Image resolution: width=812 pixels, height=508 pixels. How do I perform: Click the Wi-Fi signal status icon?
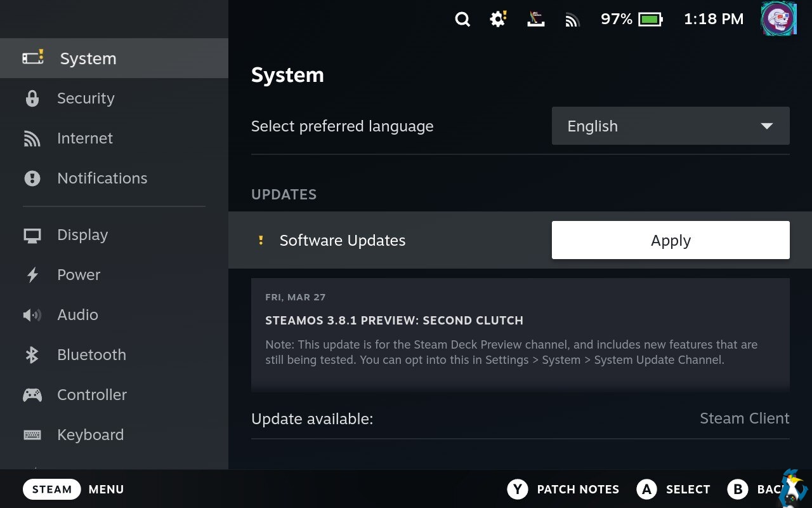(x=572, y=20)
